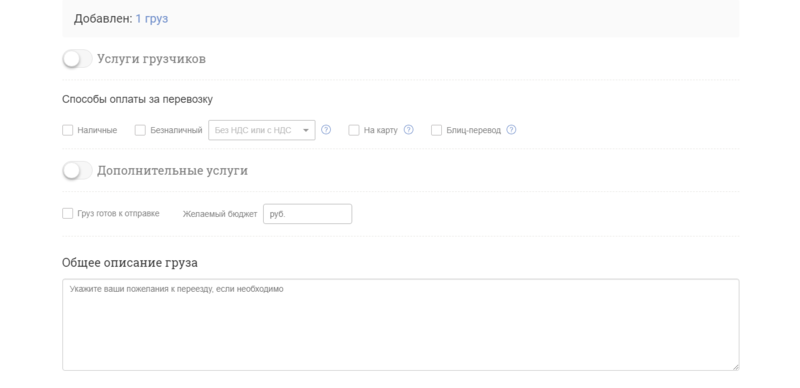Grab the description textarea resize corner handle
Image resolution: width=800 pixels, height=388 pixels.
click(735, 367)
